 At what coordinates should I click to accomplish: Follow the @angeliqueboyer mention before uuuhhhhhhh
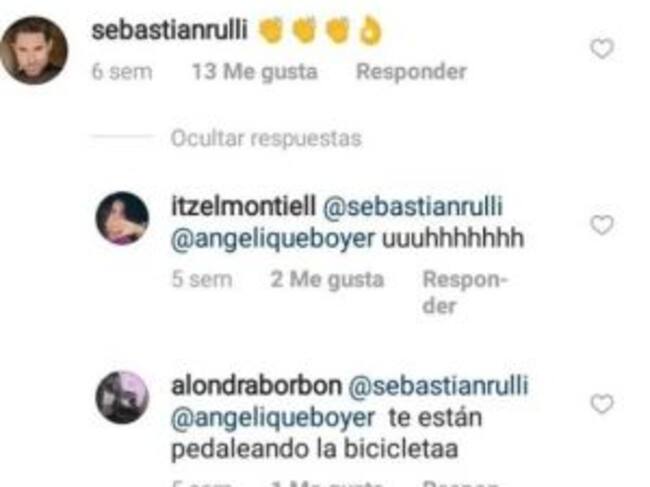point(273,238)
